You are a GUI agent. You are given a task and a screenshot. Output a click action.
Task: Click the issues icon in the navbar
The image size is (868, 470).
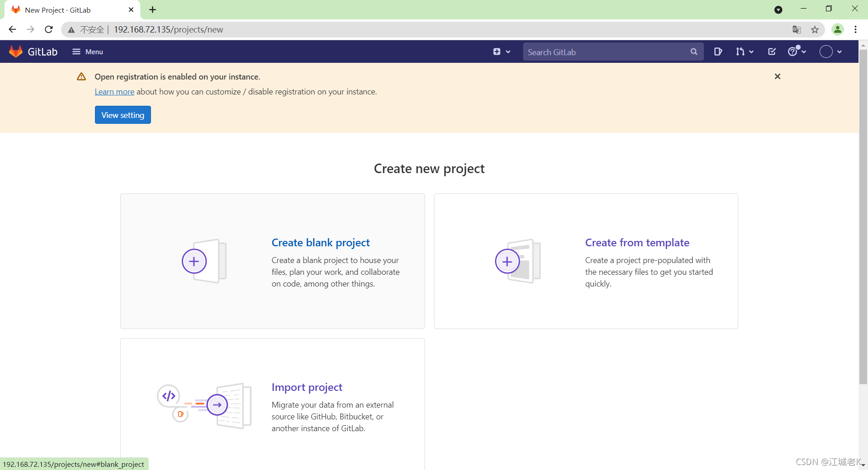[x=718, y=52]
